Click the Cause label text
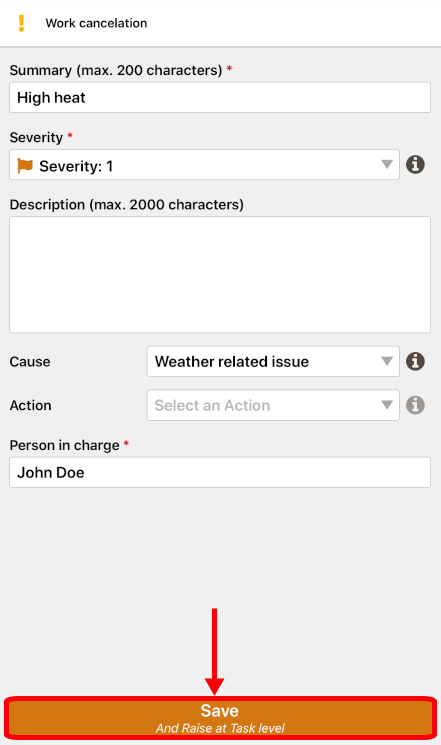441x745 pixels. click(x=30, y=362)
